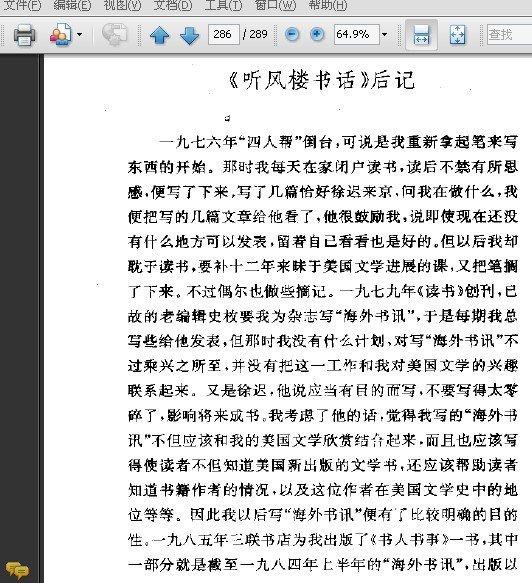Click the 查找 search field
The width and height of the screenshot is (532, 583).
pos(509,35)
